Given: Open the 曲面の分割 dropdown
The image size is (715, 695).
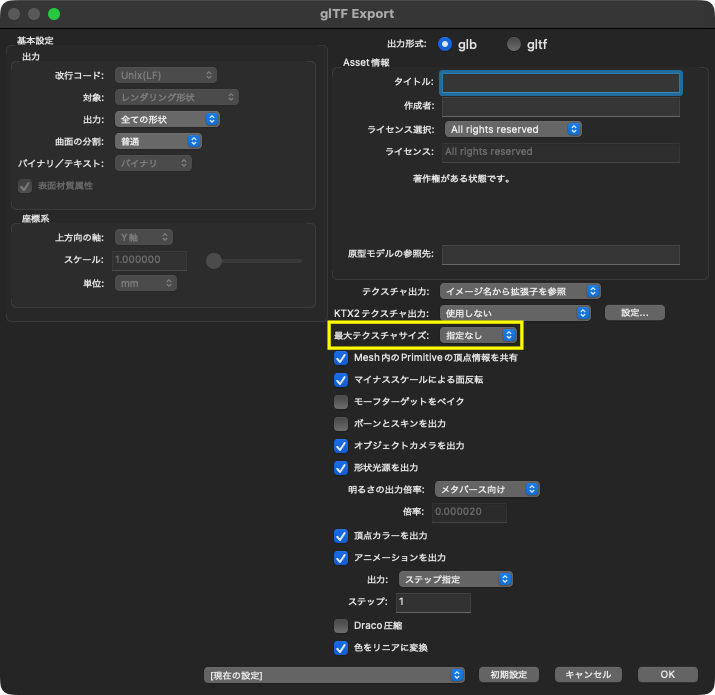Looking at the screenshot, I should 166,141.
